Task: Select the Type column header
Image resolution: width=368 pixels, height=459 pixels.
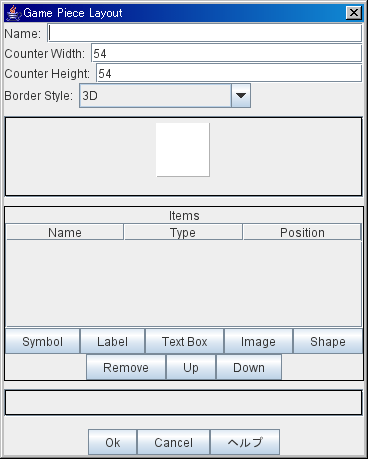Action: click(x=183, y=232)
